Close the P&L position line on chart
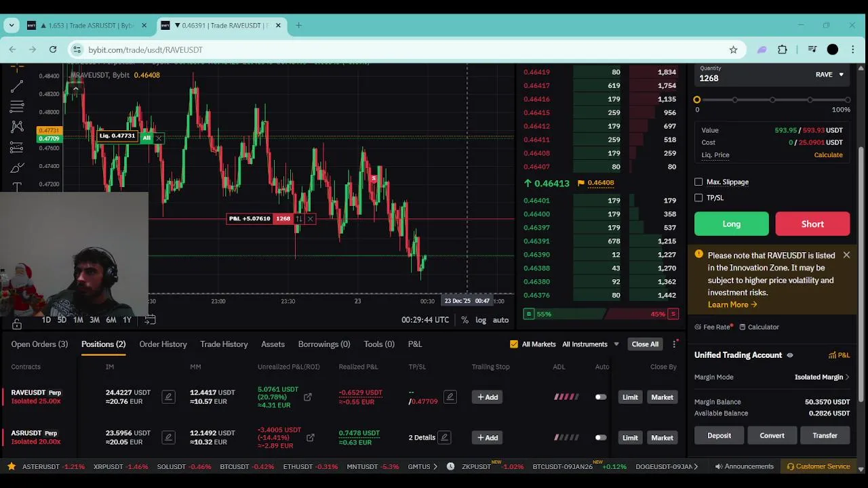The image size is (868, 488). [310, 219]
